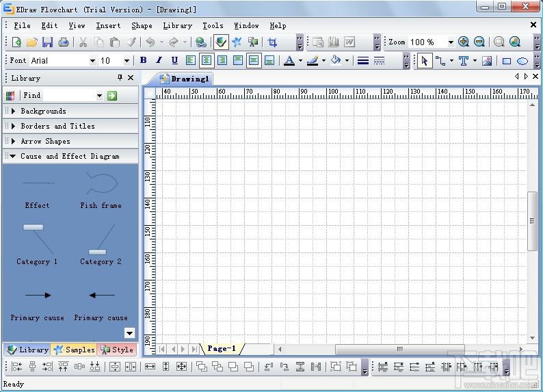Click the Print icon

click(64, 42)
